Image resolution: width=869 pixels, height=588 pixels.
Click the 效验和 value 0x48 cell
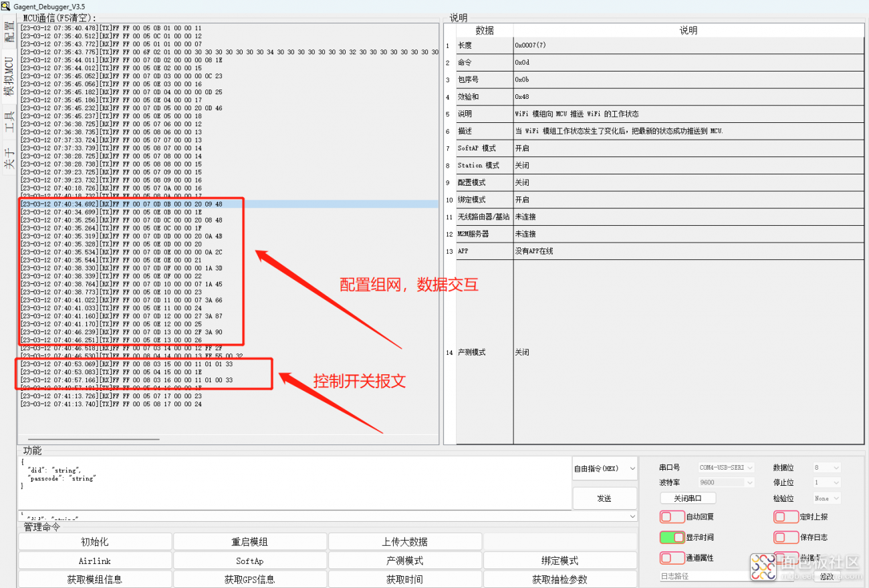tap(689, 97)
